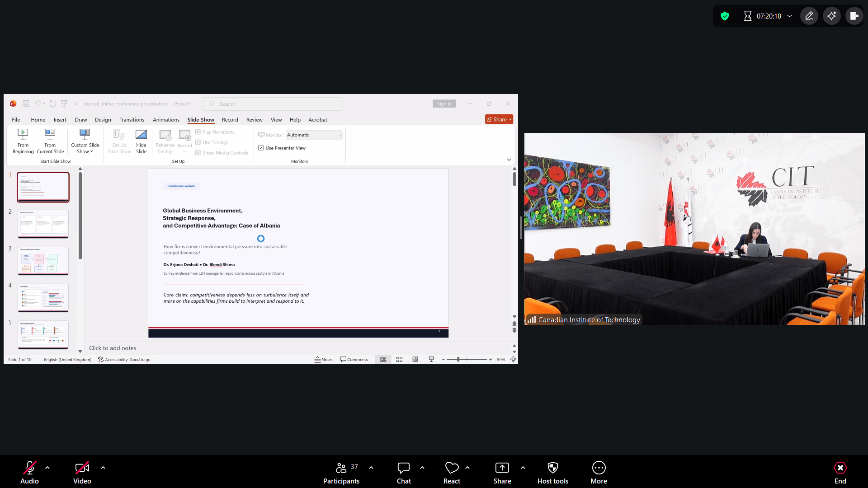Click the Hide Slide icon
868x488 pixels.
[x=141, y=135]
